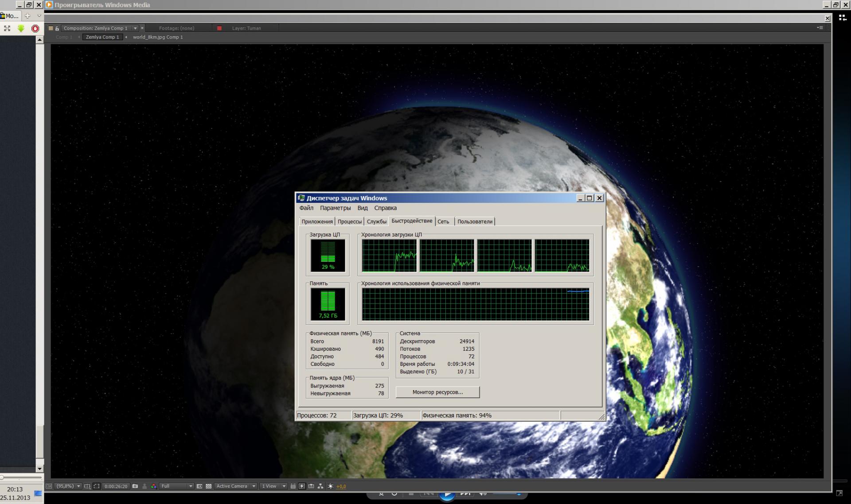
Task: Click the world_8km.jpg Comp 1 breadcrumb
Action: 158,37
